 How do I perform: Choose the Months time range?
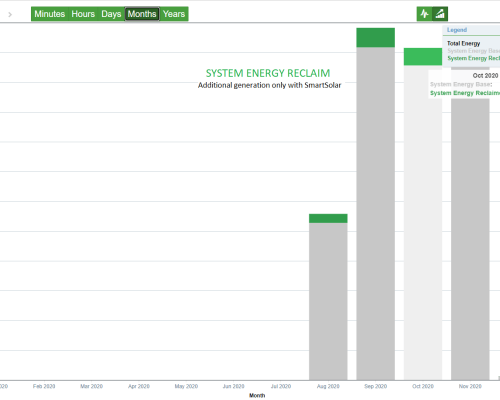[x=142, y=14]
